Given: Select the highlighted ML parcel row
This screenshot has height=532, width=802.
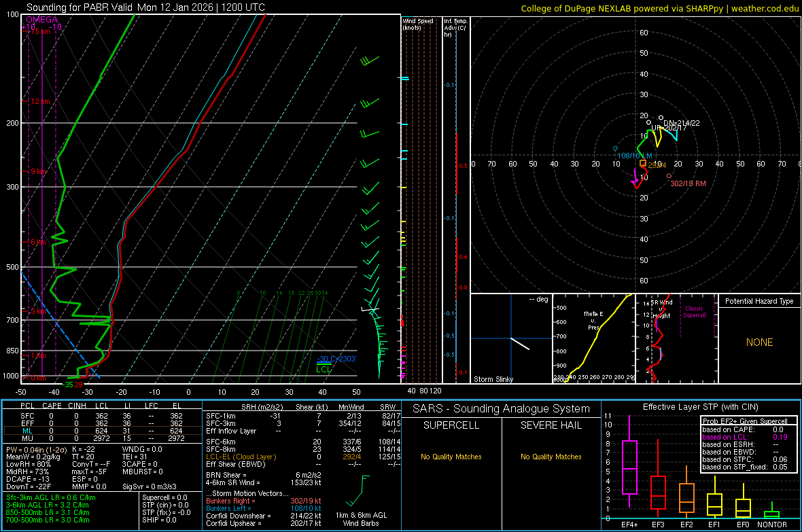Looking at the screenshot, I should [x=101, y=431].
